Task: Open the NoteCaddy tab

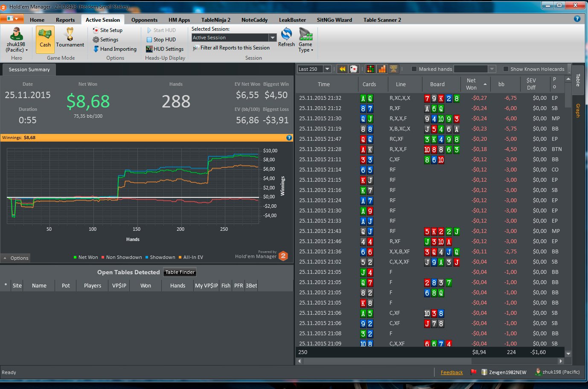Action: (x=254, y=20)
